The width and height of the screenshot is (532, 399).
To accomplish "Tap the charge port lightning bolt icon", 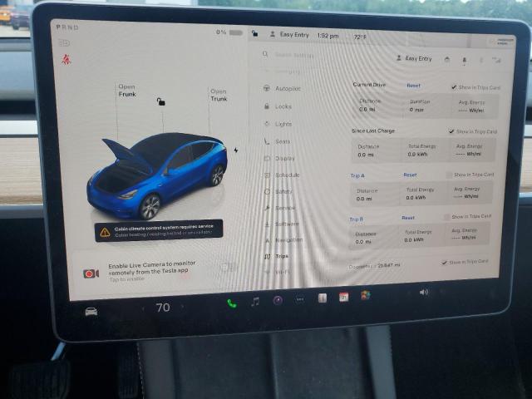I will [x=236, y=150].
